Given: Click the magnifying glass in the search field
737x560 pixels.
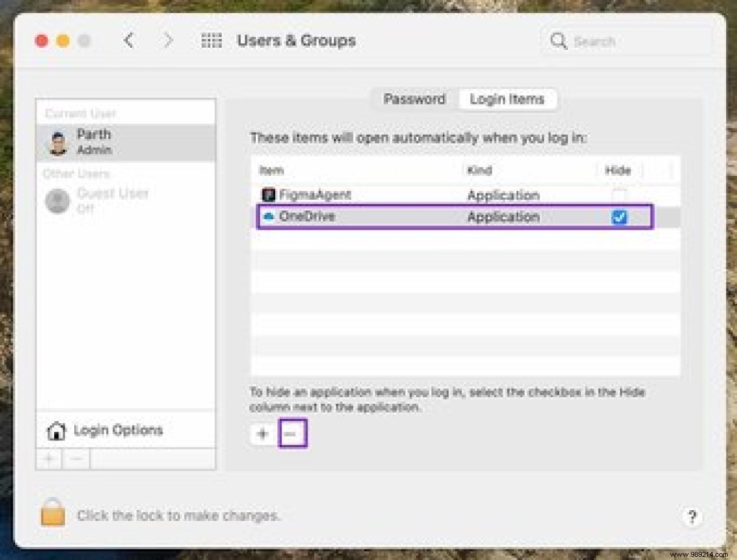Looking at the screenshot, I should (x=559, y=40).
